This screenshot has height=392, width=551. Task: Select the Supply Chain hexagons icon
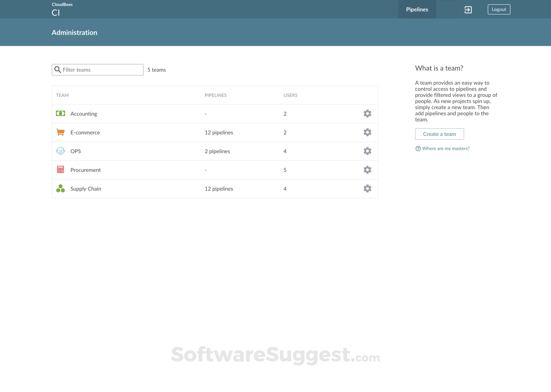pyautogui.click(x=60, y=188)
